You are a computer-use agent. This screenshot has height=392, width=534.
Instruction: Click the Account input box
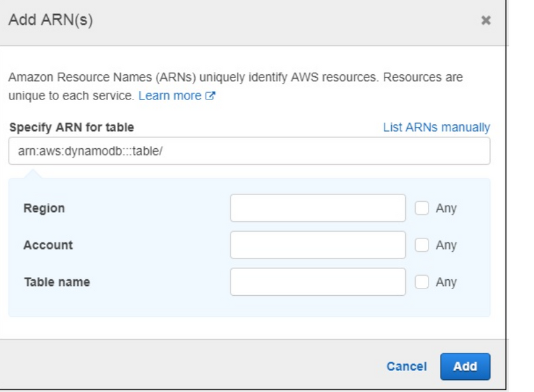click(x=318, y=245)
